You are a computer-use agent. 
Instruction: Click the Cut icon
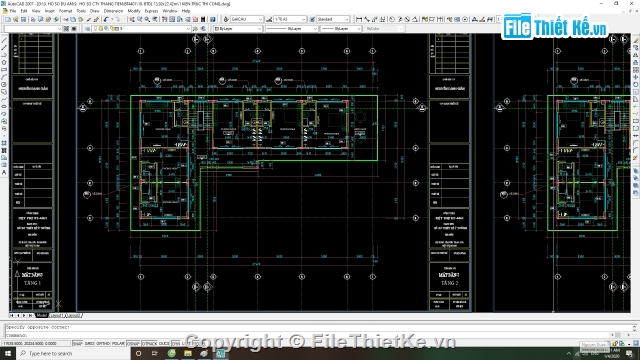pyautogui.click(x=65, y=19)
